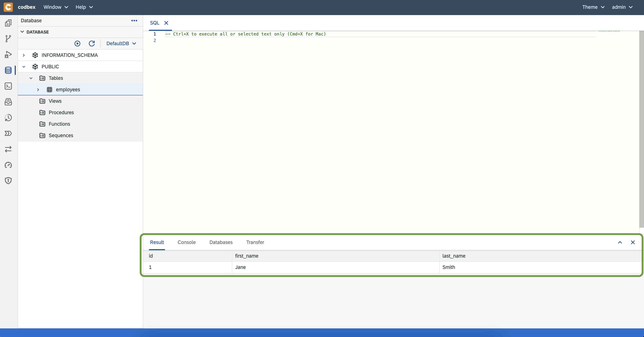
Task: Click the first_name column header
Action: [336, 256]
